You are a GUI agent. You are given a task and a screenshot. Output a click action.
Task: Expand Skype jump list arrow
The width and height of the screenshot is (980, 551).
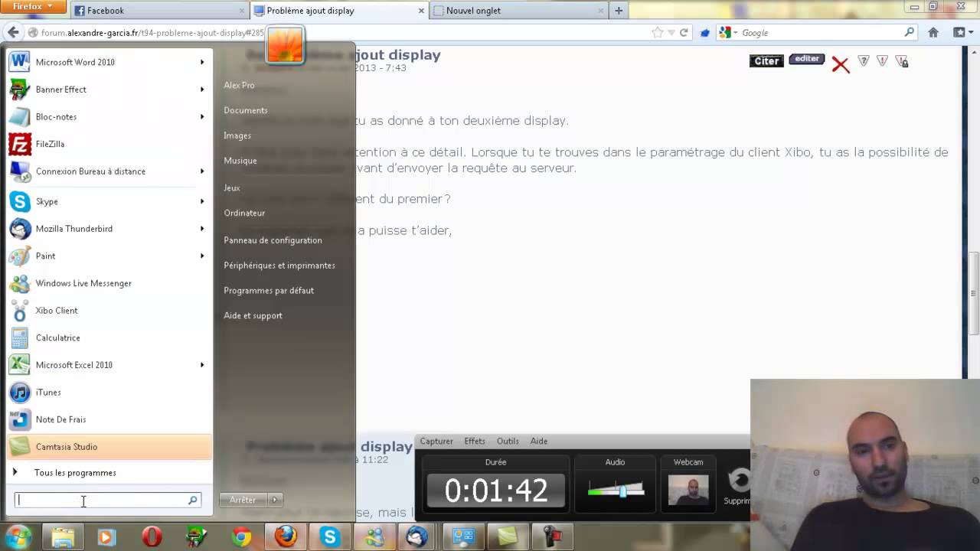pyautogui.click(x=202, y=201)
